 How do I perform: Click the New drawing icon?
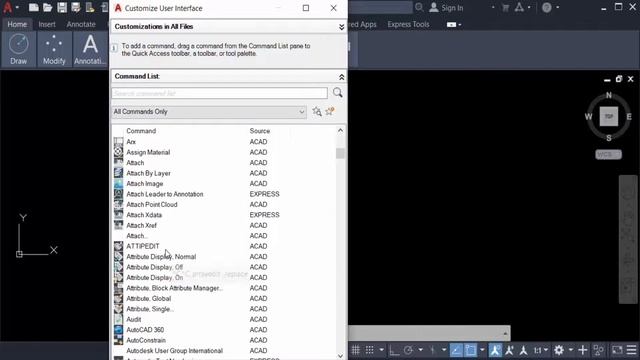coord(33,7)
